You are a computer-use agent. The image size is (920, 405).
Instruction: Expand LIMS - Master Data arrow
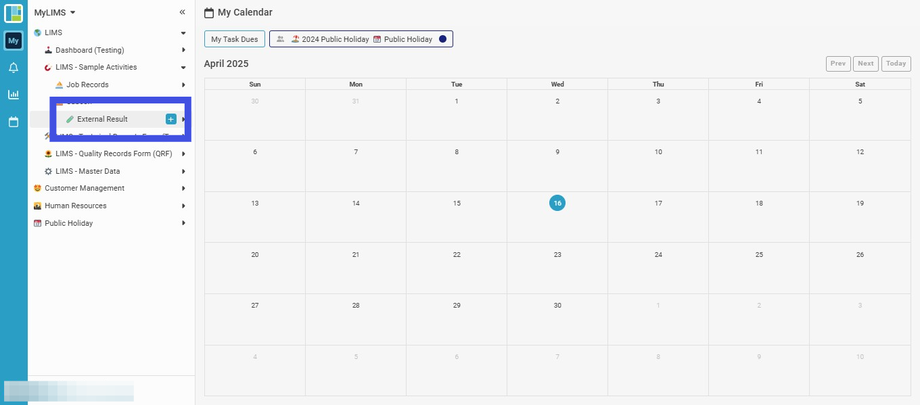184,171
